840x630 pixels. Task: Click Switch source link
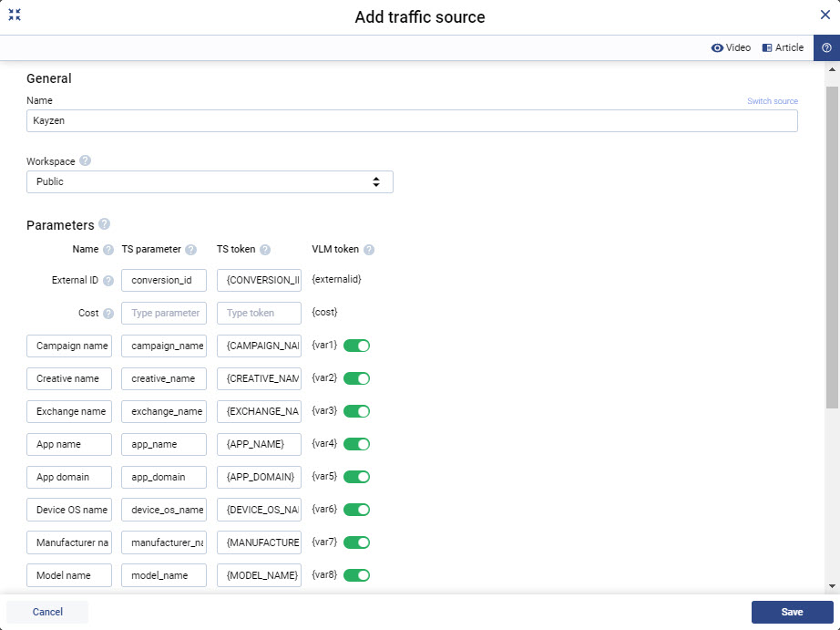(772, 101)
